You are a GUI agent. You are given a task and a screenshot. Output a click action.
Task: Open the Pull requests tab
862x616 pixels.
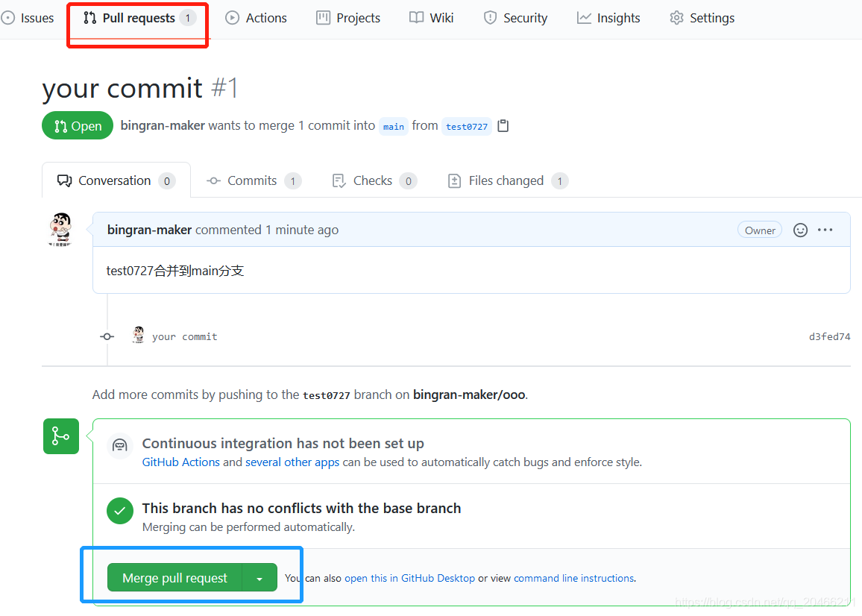coord(139,18)
